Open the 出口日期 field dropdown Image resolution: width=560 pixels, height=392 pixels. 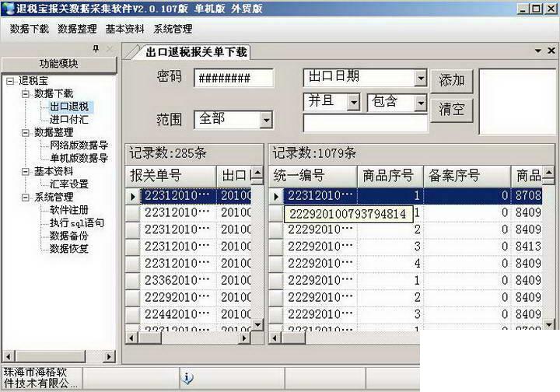click(x=421, y=78)
